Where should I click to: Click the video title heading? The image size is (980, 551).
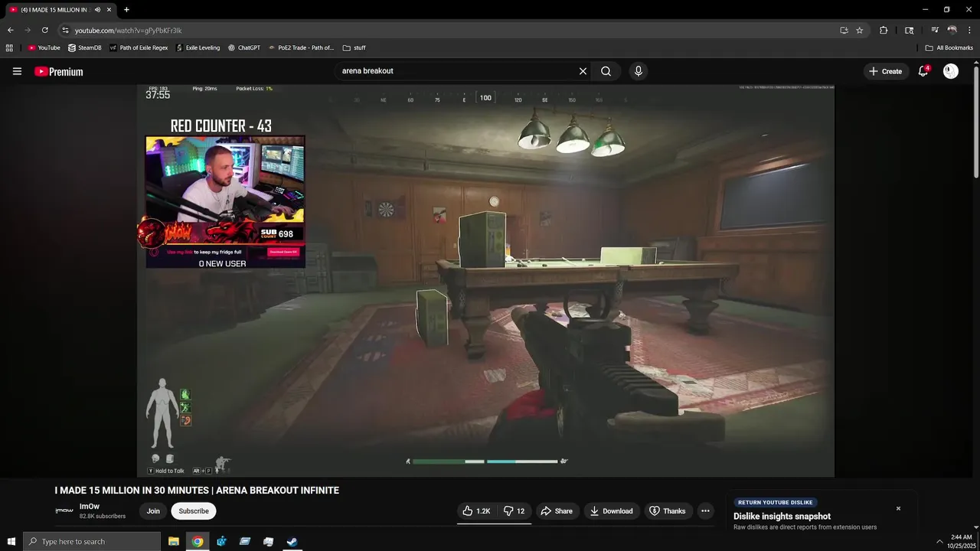tap(197, 491)
